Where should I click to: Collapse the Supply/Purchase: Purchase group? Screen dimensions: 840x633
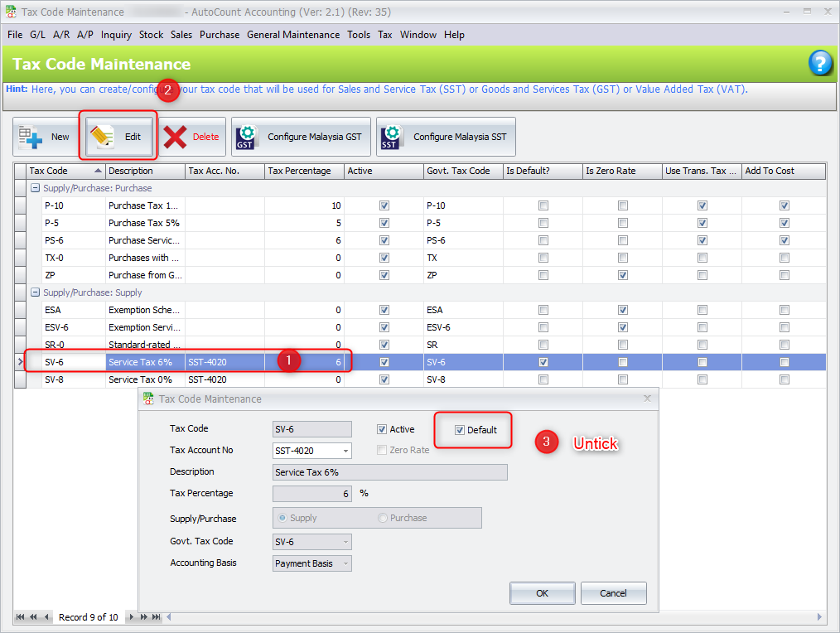(x=35, y=188)
